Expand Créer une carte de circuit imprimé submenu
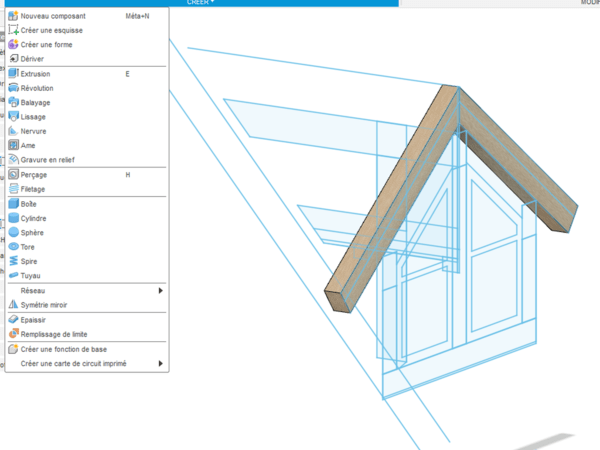This screenshot has width=600, height=450. [x=160, y=363]
